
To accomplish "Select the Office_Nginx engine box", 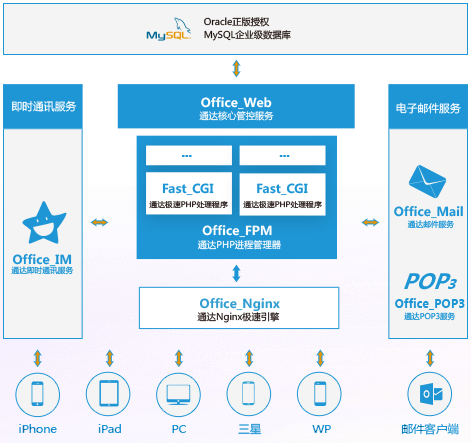I will 239,308.
